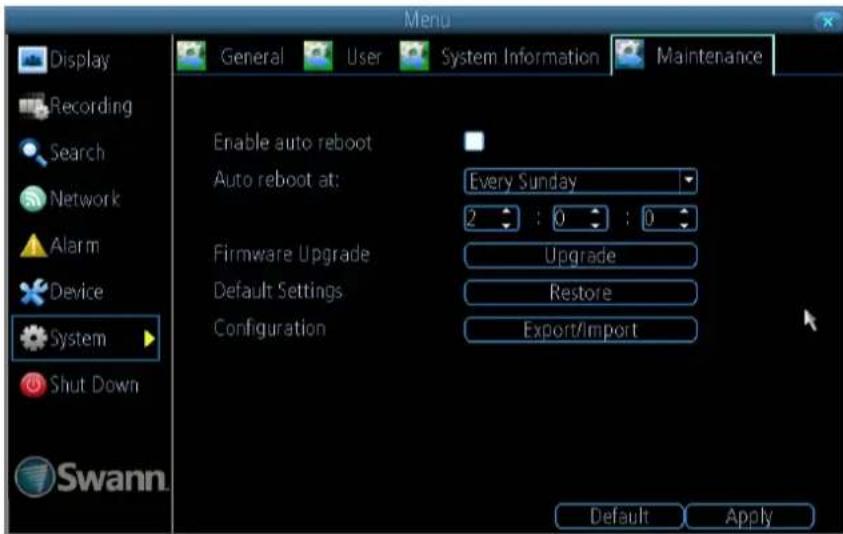
Task: Click the System Information tab icon
Action: point(414,56)
